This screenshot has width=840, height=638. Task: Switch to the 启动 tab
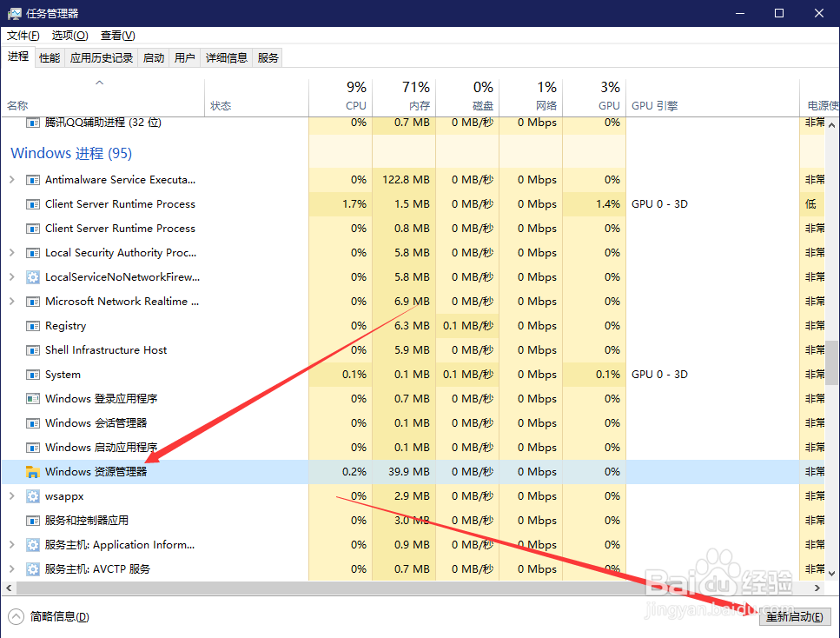153,57
